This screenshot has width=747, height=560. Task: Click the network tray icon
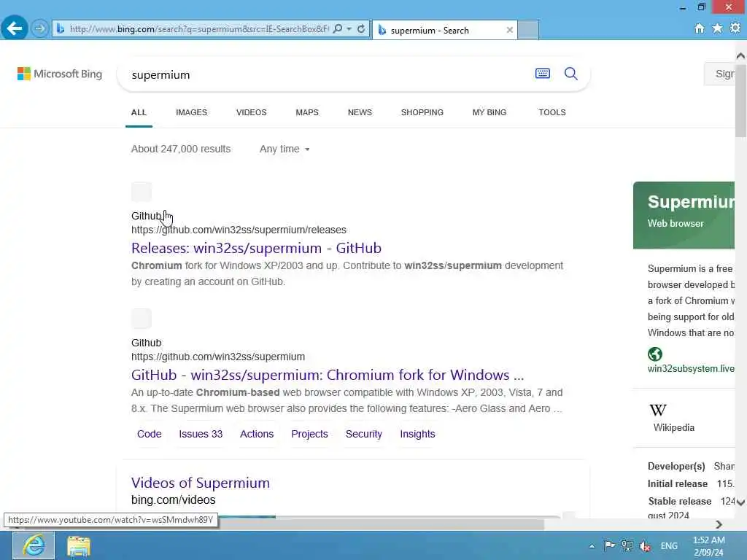coord(627,545)
